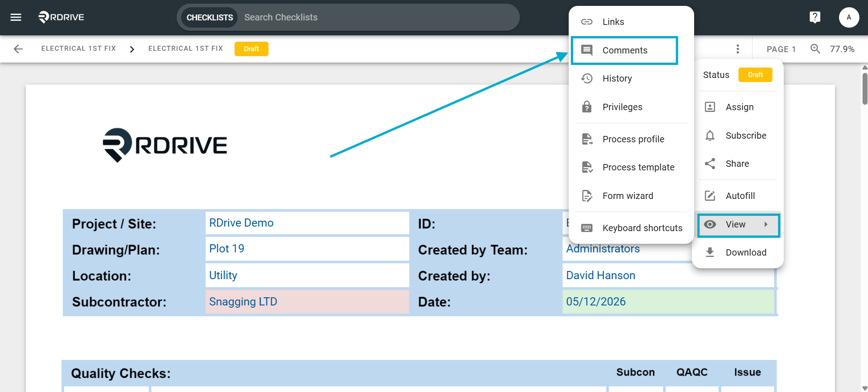Edit the Date field 05/12/2026
The height and width of the screenshot is (392, 868).
tap(668, 302)
